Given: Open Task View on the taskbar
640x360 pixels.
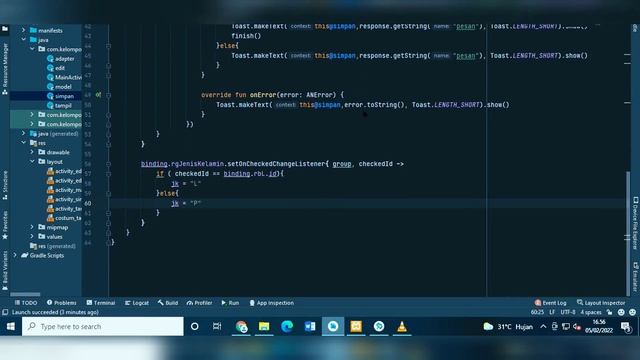Looking at the screenshot, I should click(217, 327).
